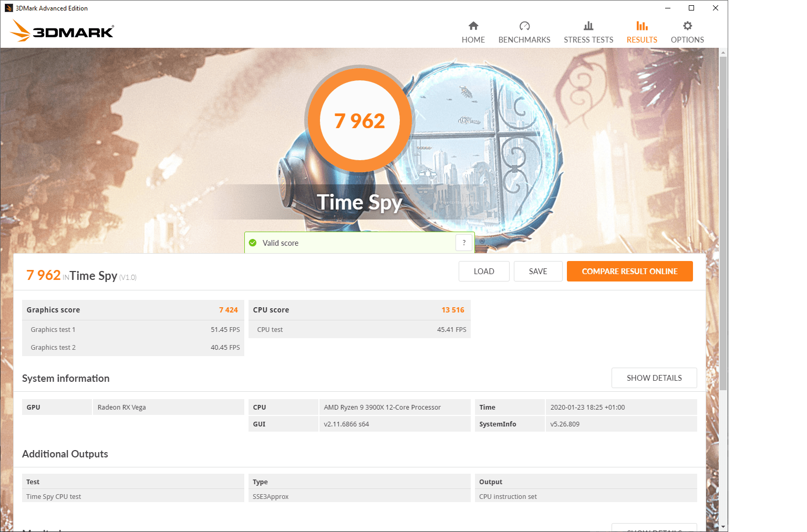Click the Home house icon
The width and height of the screenshot is (807, 532).
point(473,26)
